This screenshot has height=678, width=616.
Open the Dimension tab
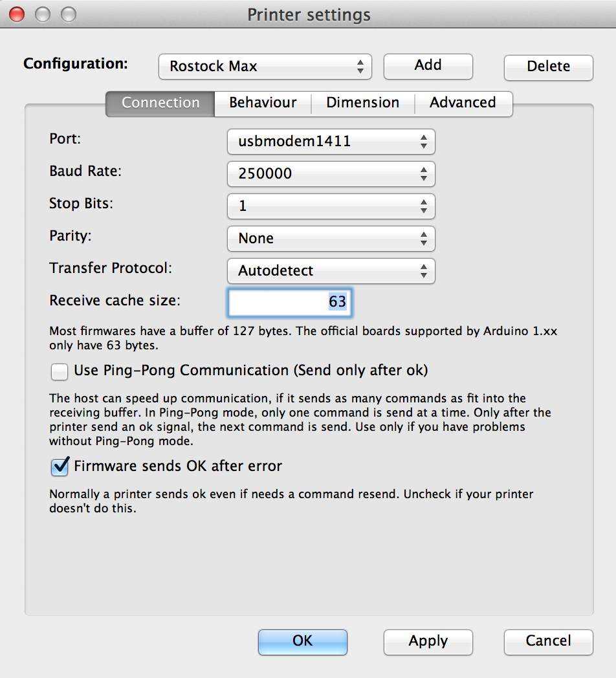pyautogui.click(x=362, y=103)
